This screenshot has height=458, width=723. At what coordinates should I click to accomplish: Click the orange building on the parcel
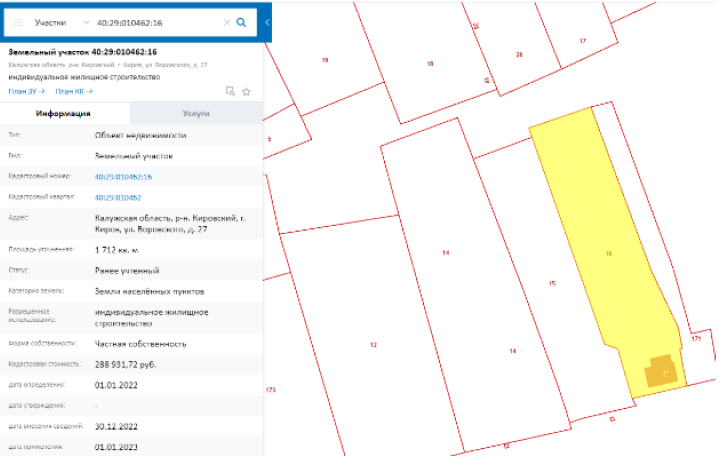(662, 371)
